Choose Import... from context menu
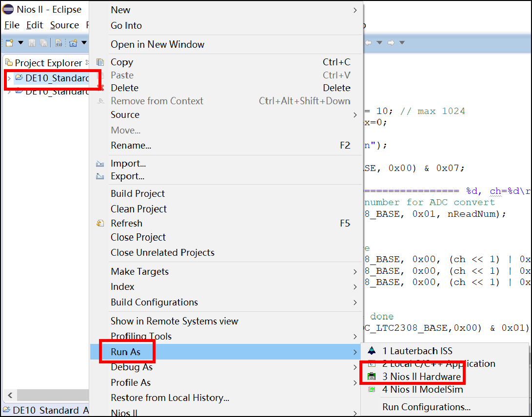532x417 pixels. [226, 163]
